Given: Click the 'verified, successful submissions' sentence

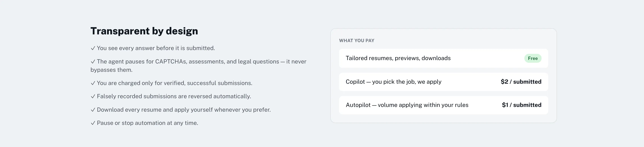Looking at the screenshot, I should [x=175, y=83].
